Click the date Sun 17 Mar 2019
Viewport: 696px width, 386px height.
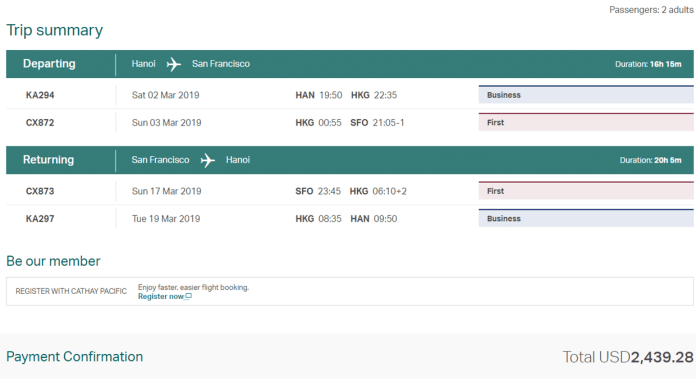pyautogui.click(x=166, y=191)
